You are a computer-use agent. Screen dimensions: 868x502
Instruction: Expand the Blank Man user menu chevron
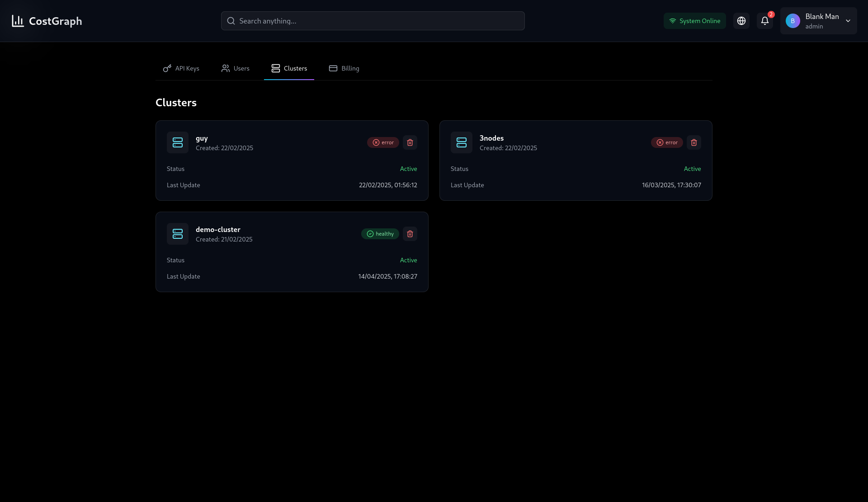(x=848, y=21)
